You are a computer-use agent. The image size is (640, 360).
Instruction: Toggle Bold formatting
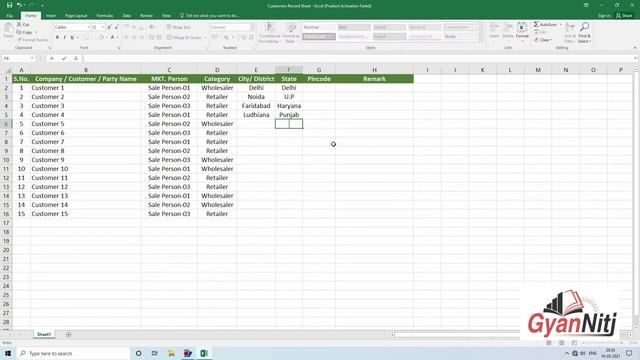click(57, 37)
